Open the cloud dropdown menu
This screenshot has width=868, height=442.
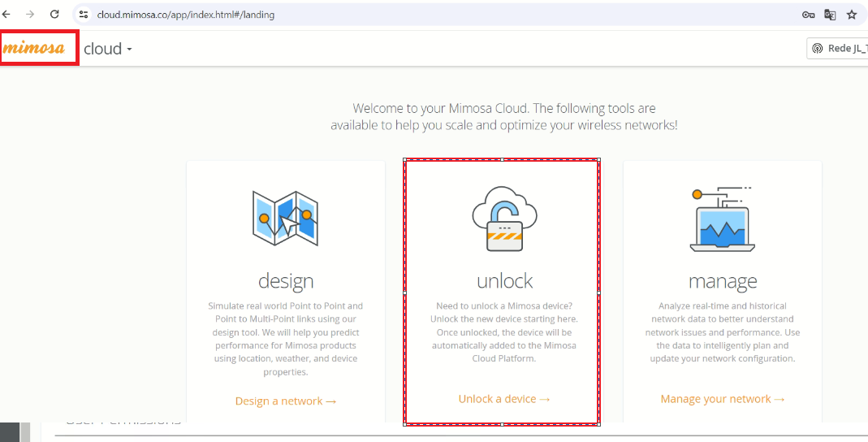point(108,49)
